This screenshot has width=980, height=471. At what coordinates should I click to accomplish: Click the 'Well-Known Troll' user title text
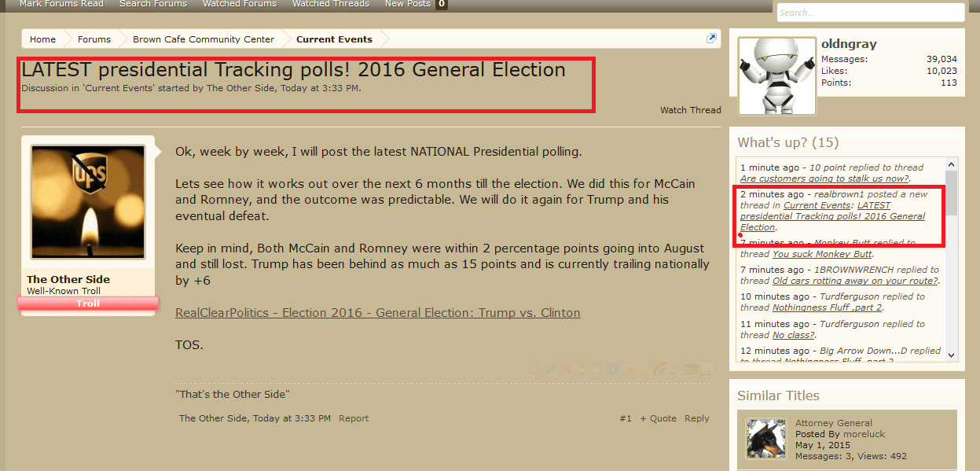click(x=64, y=291)
